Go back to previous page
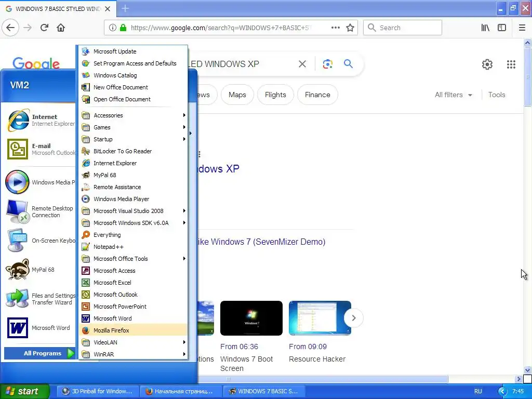532x399 pixels. point(10,28)
